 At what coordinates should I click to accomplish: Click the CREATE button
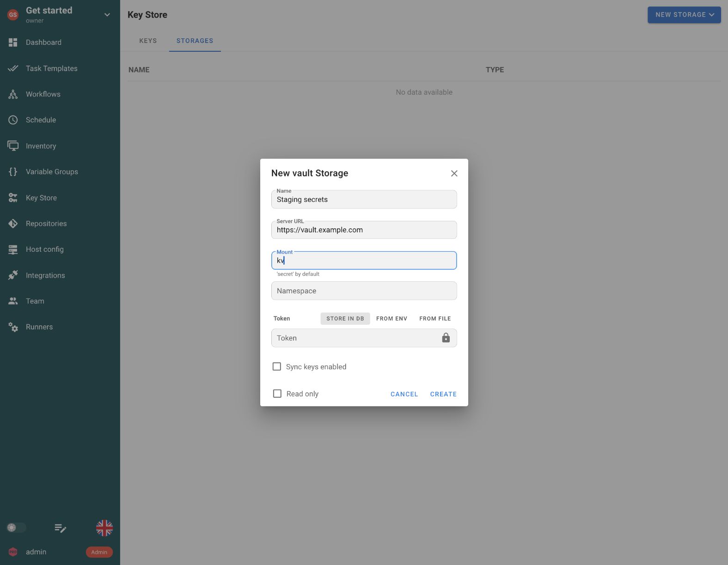click(x=443, y=394)
